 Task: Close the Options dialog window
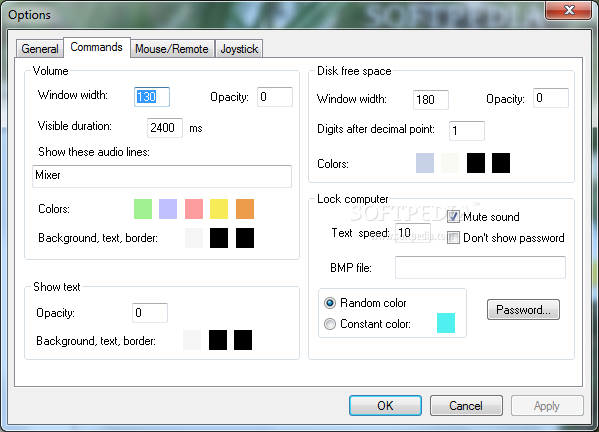click(569, 10)
